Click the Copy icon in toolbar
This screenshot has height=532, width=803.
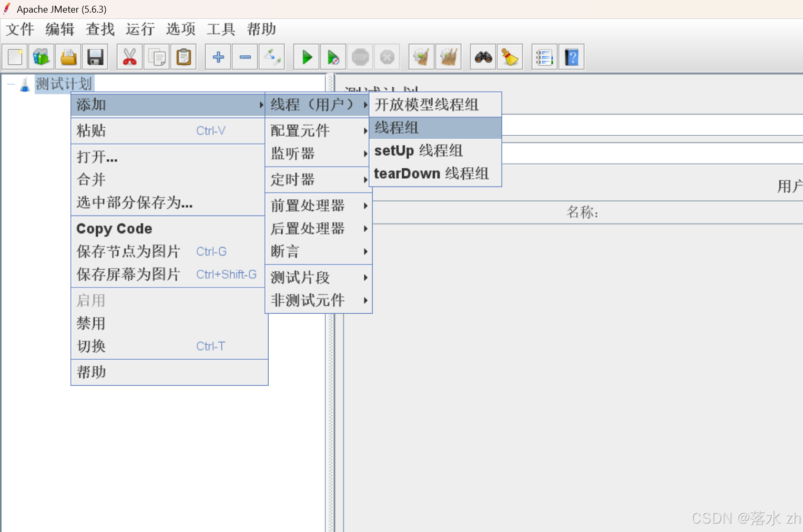[157, 57]
